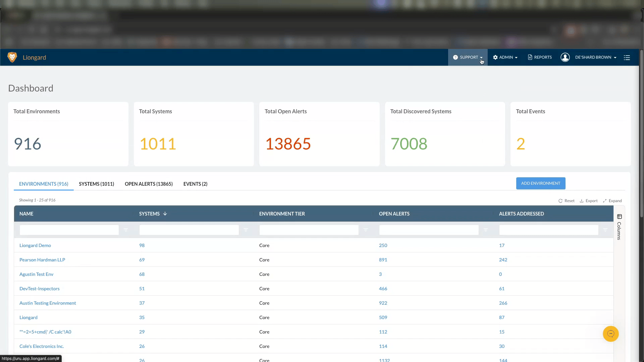Click the filter icon for Open Alerts column

pyautogui.click(x=485, y=230)
